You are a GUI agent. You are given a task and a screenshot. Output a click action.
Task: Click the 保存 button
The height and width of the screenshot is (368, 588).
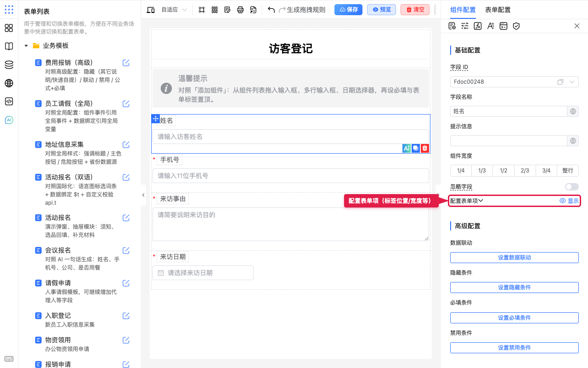(348, 10)
